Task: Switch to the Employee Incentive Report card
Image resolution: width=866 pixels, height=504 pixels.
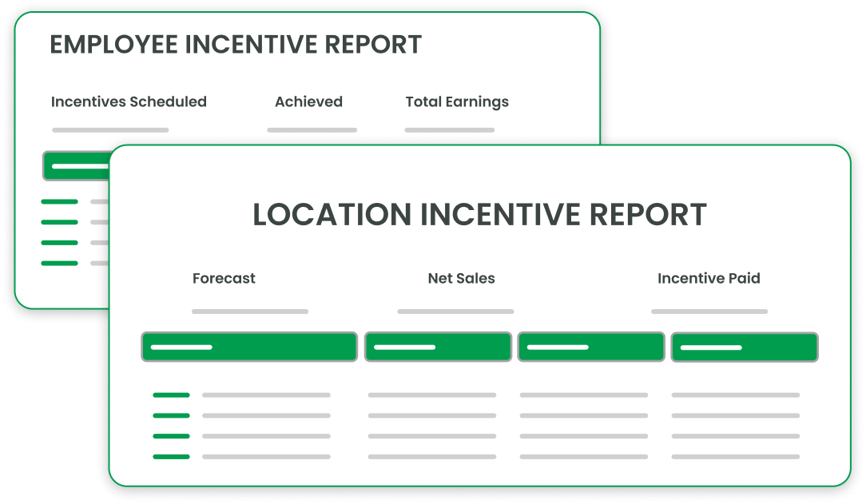Action: tap(236, 45)
